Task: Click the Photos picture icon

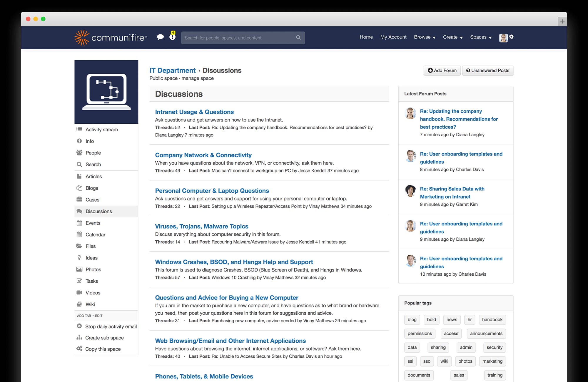Action: point(79,269)
